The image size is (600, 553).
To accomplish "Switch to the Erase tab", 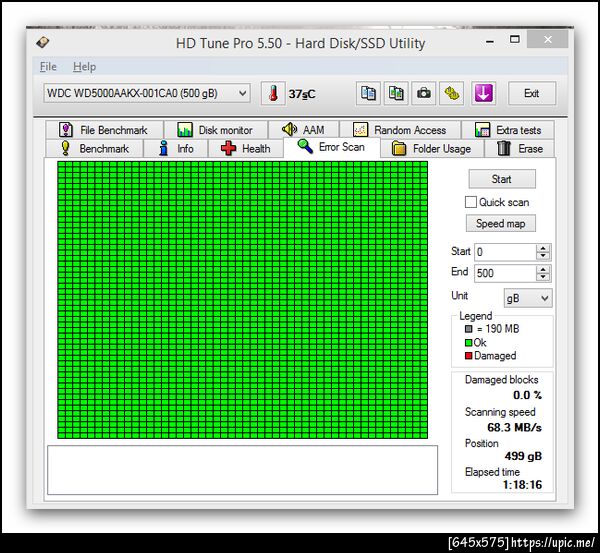I will coord(519,148).
